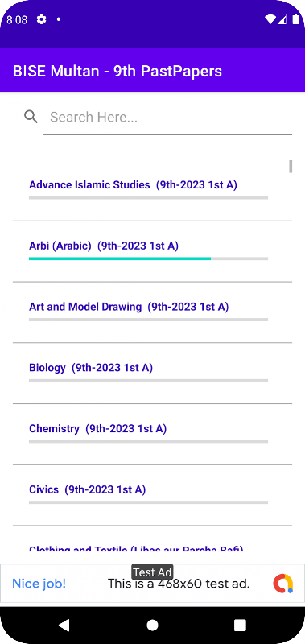This screenshot has width=305, height=644.
Task: Tap the Wi-Fi status icon
Action: click(x=270, y=19)
